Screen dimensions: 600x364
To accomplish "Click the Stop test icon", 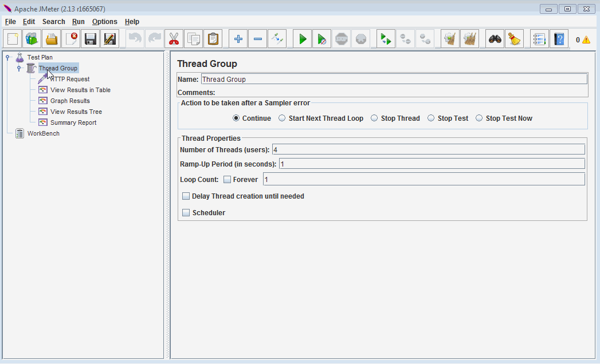I will tap(342, 39).
